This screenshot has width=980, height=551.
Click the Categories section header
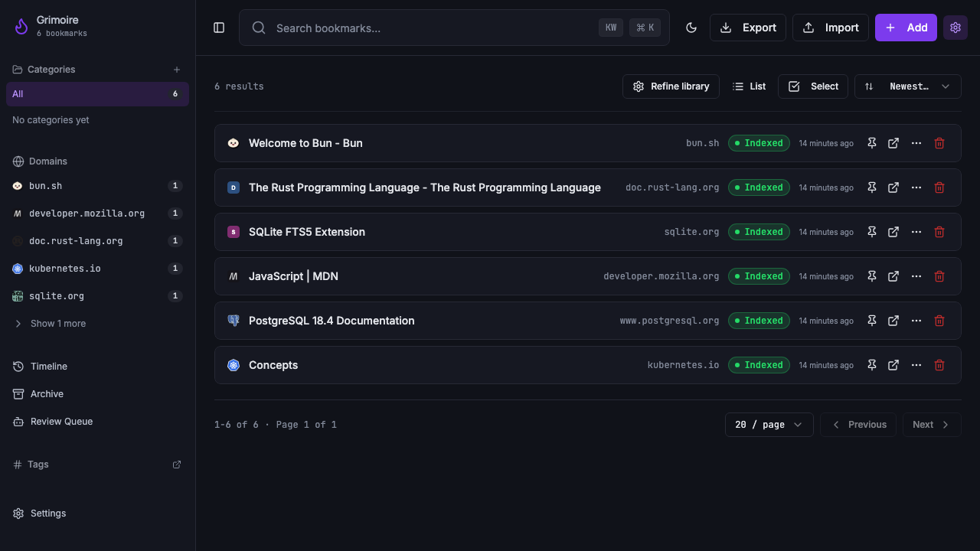click(44, 70)
